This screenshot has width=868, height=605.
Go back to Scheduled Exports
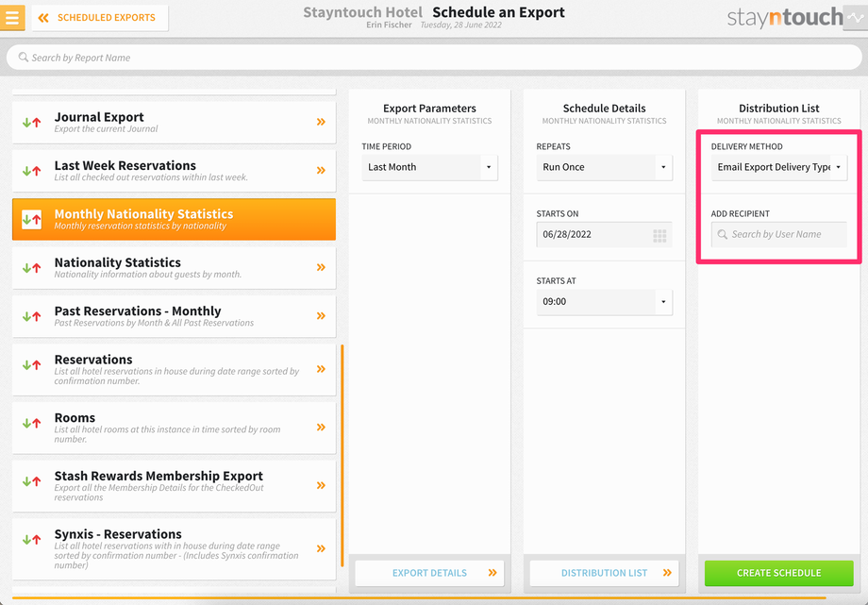[x=100, y=18]
